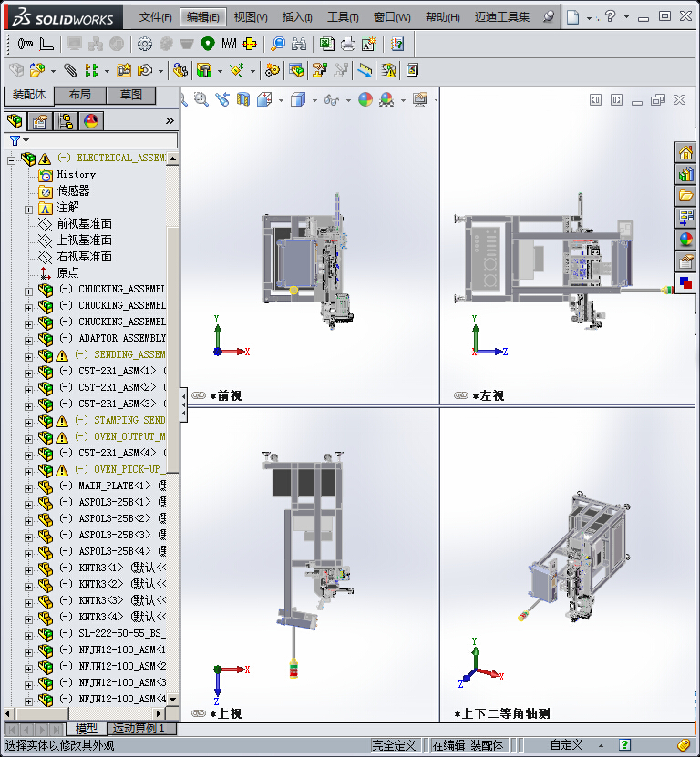Toggle link icon beside 上视 view
The image size is (700, 757).
(x=199, y=713)
